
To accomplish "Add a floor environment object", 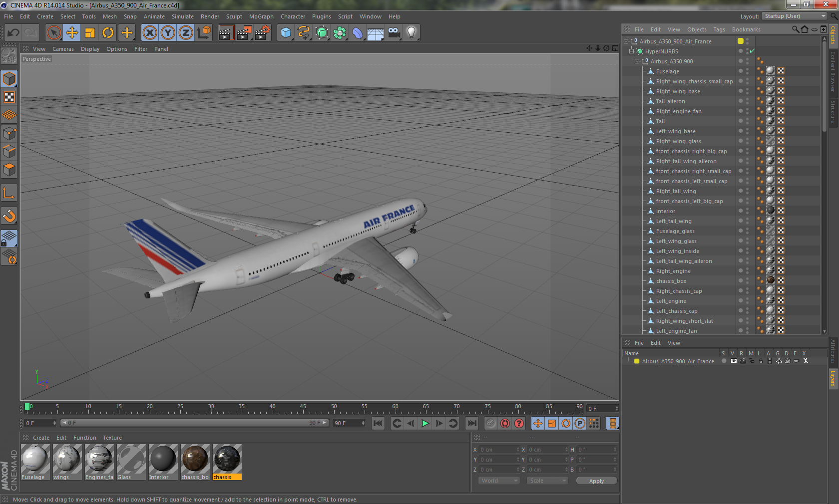I will click(376, 33).
